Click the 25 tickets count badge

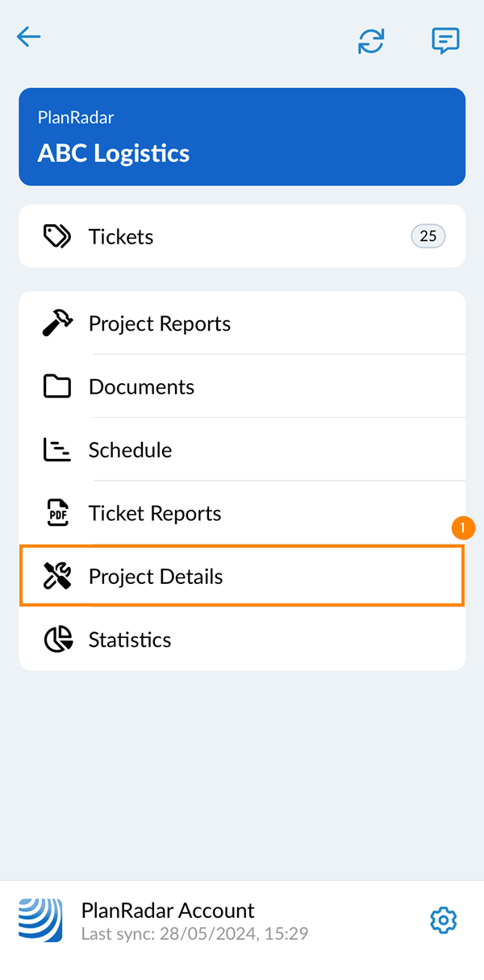tap(428, 236)
